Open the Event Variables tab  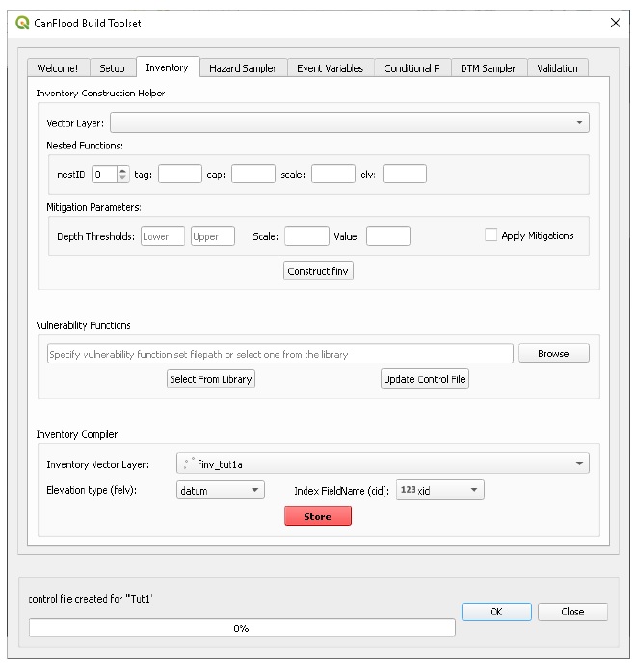331,68
